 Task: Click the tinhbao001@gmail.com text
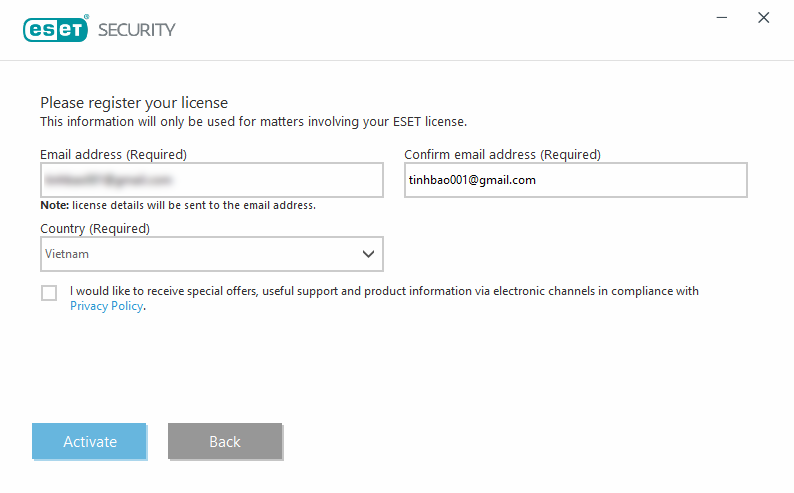point(473,180)
